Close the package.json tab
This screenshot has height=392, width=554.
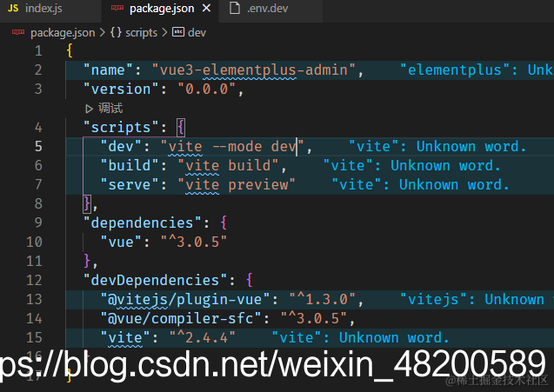pyautogui.click(x=207, y=8)
